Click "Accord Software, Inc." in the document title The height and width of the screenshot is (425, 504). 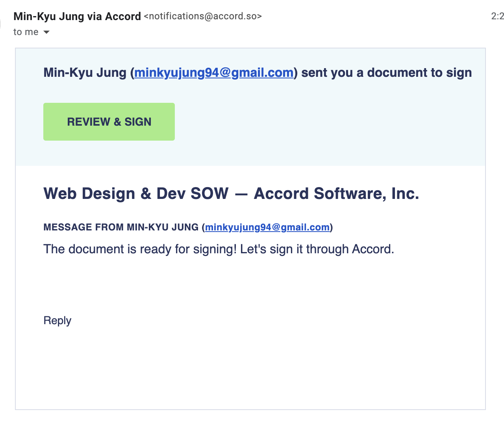click(x=337, y=193)
